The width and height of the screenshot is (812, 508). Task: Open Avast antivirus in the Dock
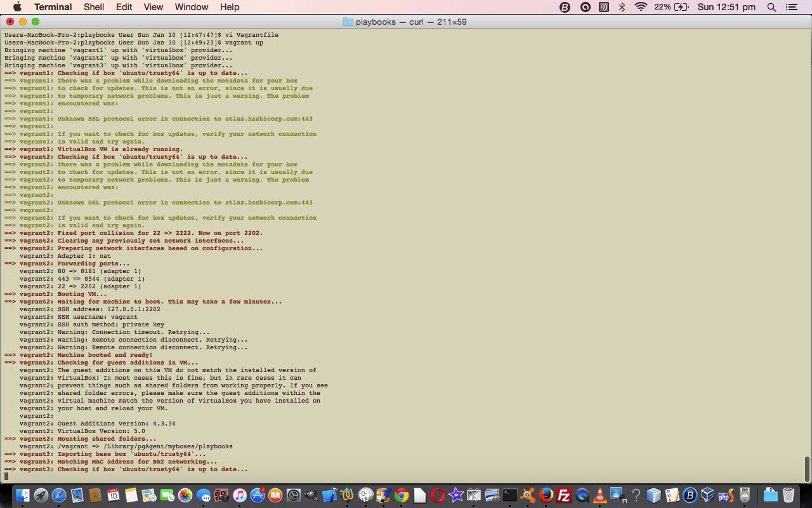(x=528, y=495)
